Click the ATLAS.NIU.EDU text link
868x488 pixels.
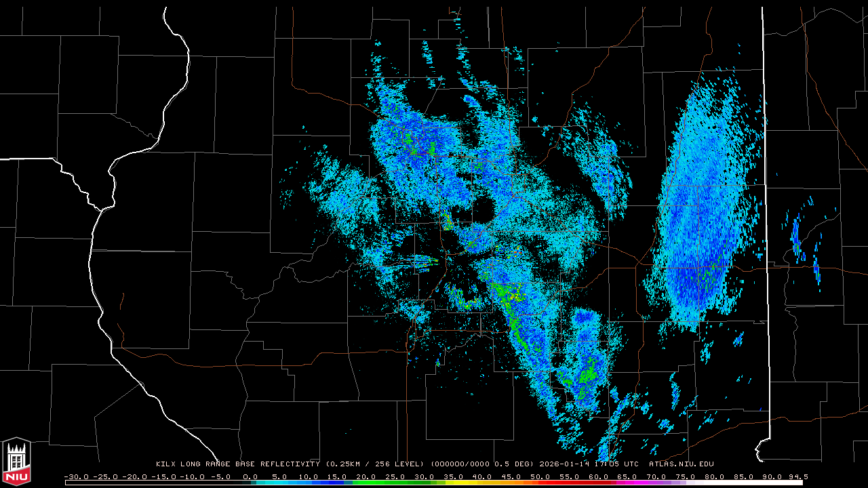pyautogui.click(x=681, y=464)
